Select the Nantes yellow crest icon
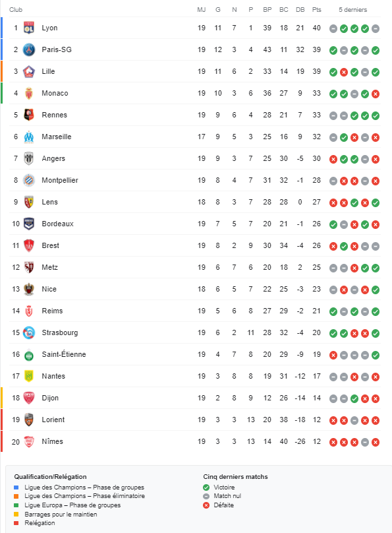The height and width of the screenshot is (533, 392). coord(29,376)
